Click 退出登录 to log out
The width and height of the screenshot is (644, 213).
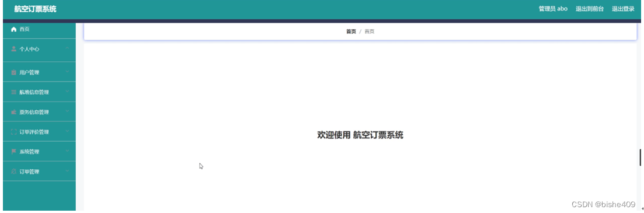coord(623,9)
